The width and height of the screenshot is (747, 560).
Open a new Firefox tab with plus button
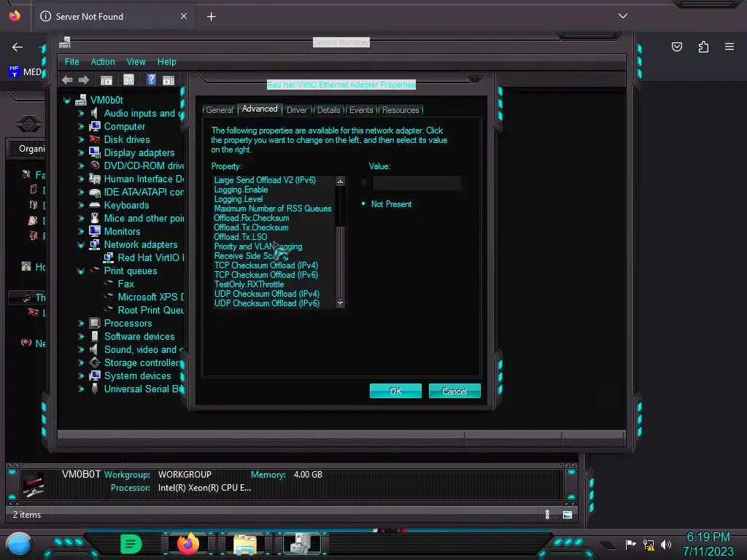[211, 17]
